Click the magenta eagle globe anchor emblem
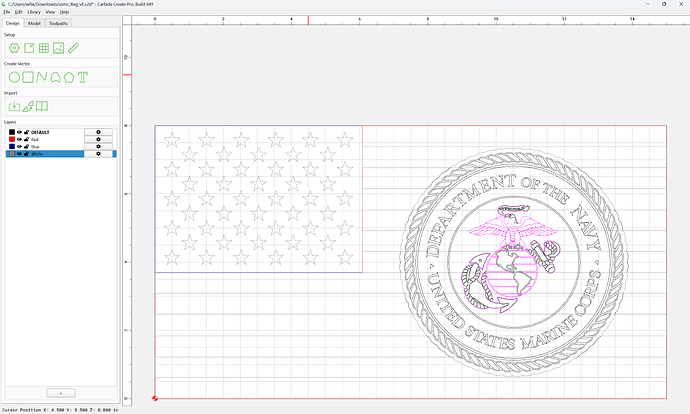 point(511,258)
